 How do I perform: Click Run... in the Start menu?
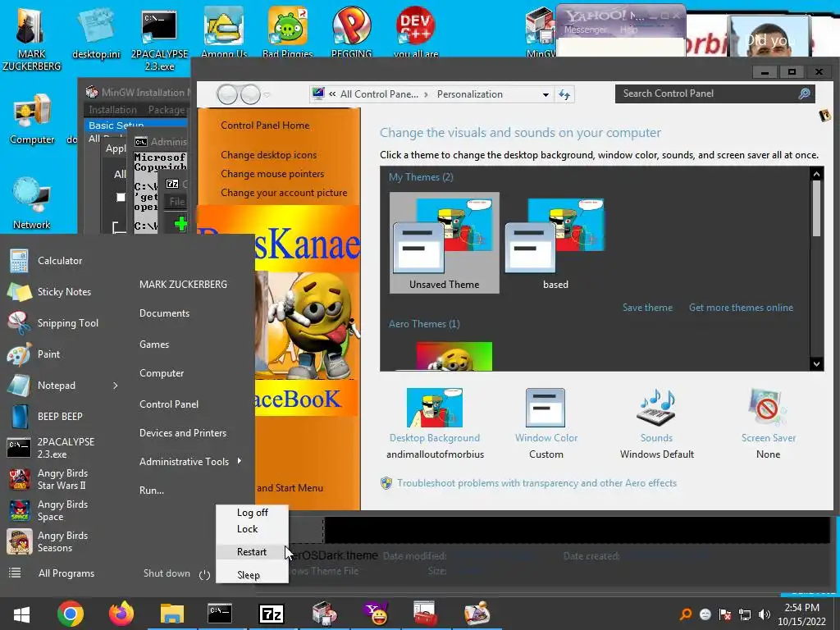click(x=152, y=491)
